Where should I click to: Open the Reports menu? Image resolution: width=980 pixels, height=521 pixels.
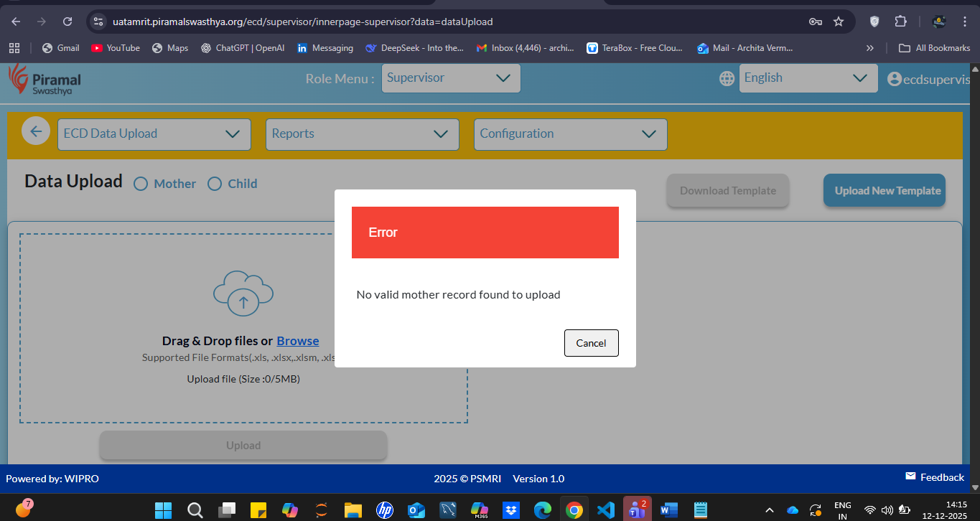(x=362, y=134)
